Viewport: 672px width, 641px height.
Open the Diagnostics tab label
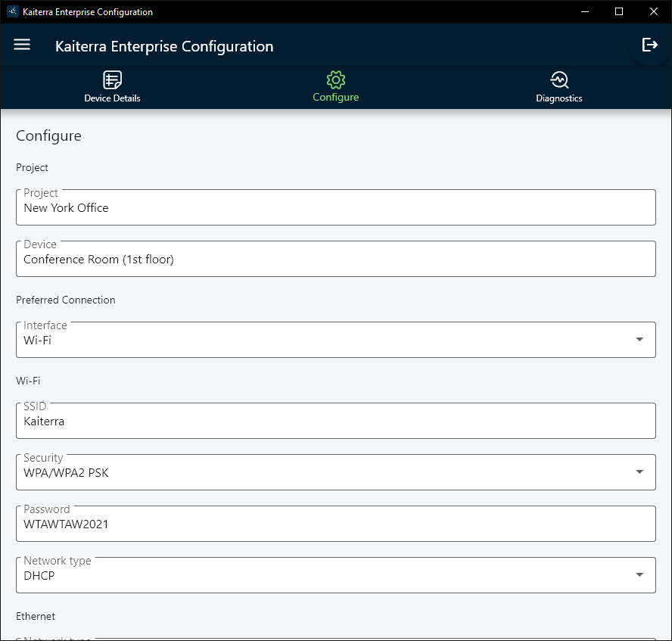(x=558, y=98)
